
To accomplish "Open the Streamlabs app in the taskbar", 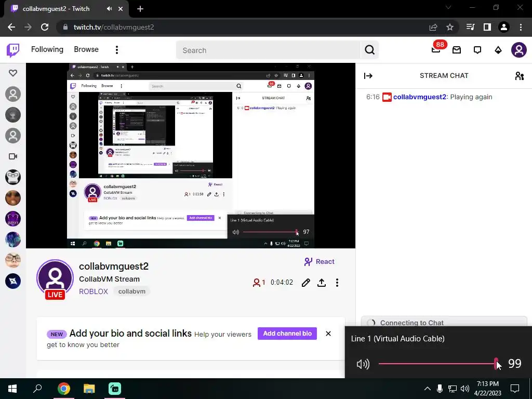I will [115, 389].
